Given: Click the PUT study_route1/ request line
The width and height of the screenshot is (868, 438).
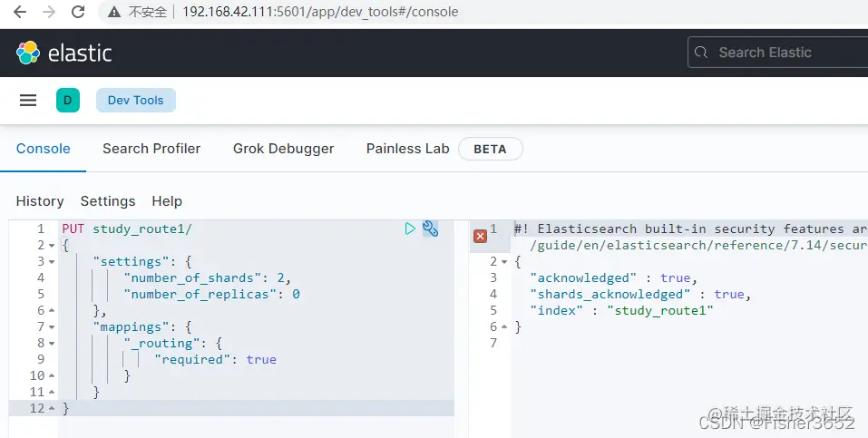Looking at the screenshot, I should tap(127, 229).
